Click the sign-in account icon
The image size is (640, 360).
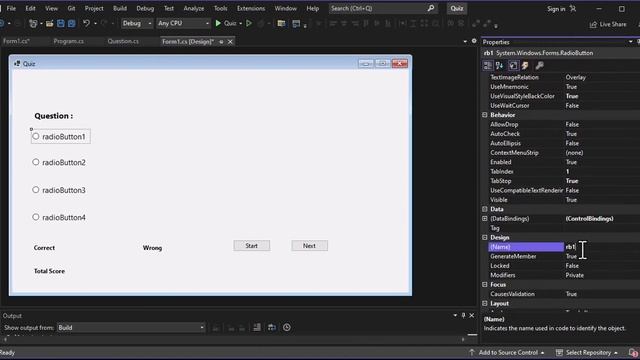pos(573,9)
